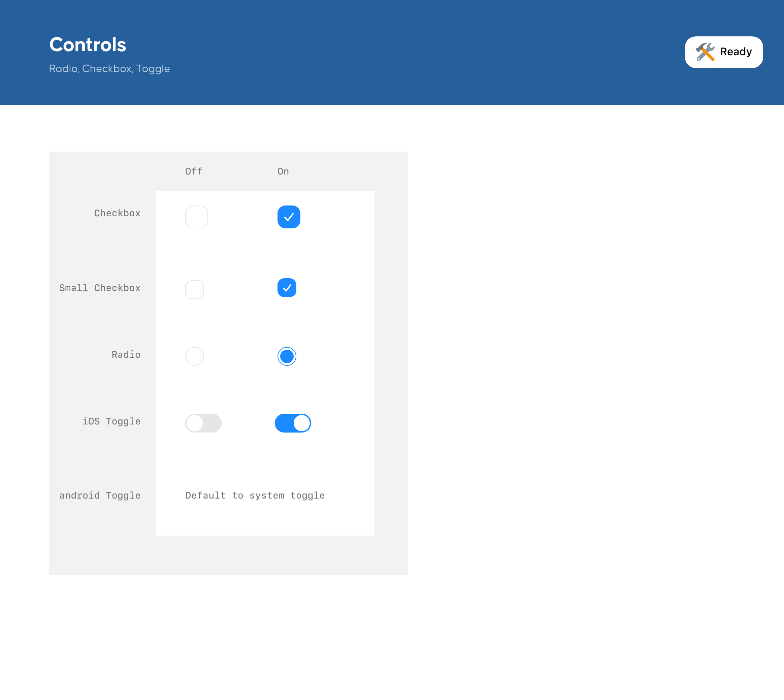The image size is (784, 700).
Task: Disable the active iOS Toggle
Action: click(x=293, y=423)
